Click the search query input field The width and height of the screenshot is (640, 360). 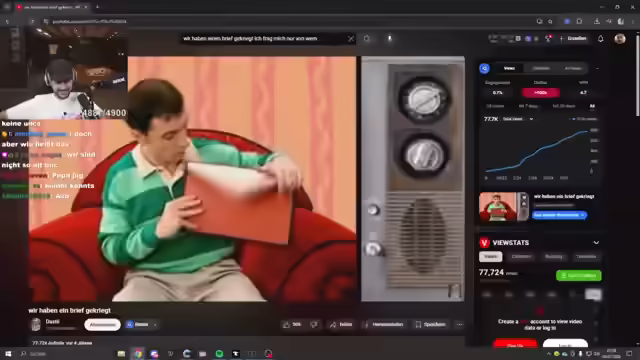pos(263,38)
